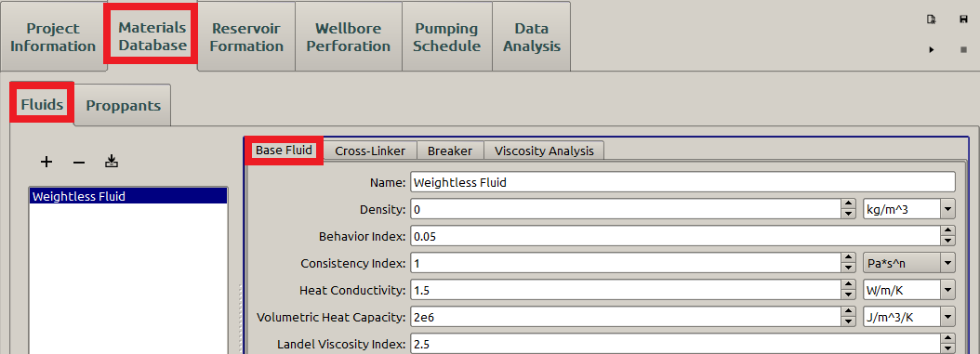
Task: Increase Landel Viscosity Index with up arrow
Action: coord(948,339)
